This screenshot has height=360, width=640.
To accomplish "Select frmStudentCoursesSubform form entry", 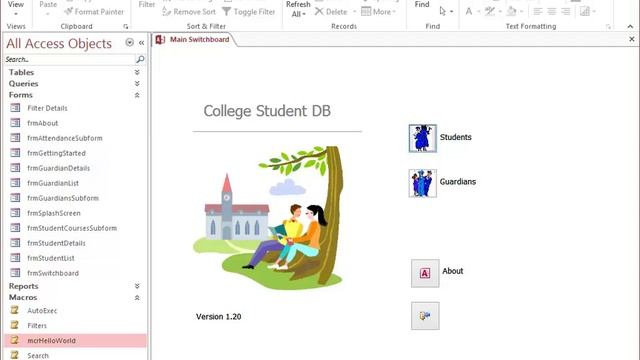I will click(x=72, y=228).
